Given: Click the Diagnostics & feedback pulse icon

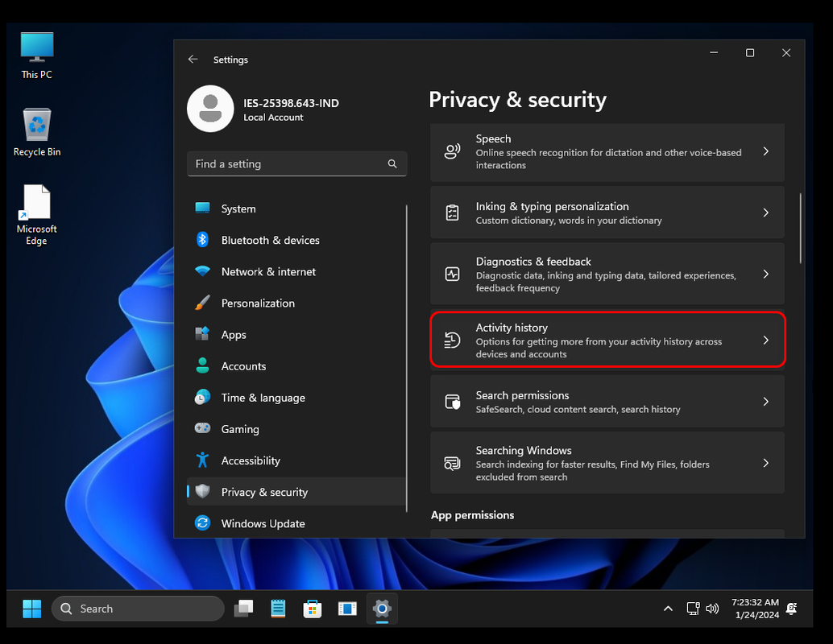Looking at the screenshot, I should (452, 274).
